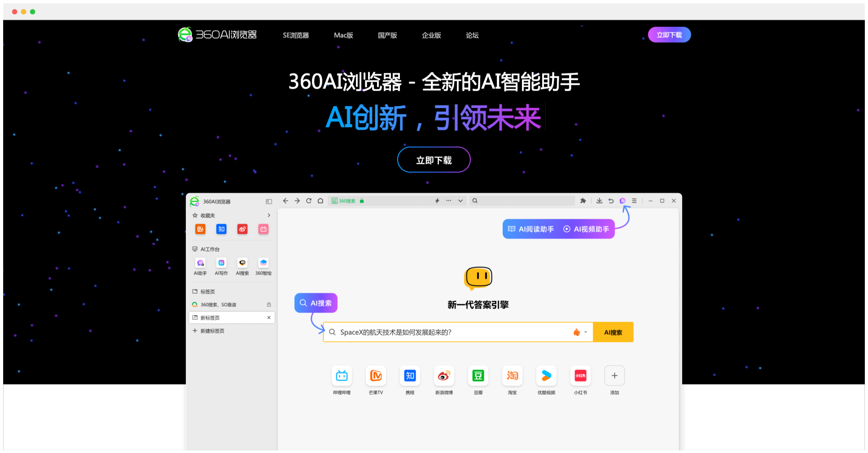Open the 国产版 navigation item
The width and height of the screenshot is (868, 453).
[x=387, y=35]
